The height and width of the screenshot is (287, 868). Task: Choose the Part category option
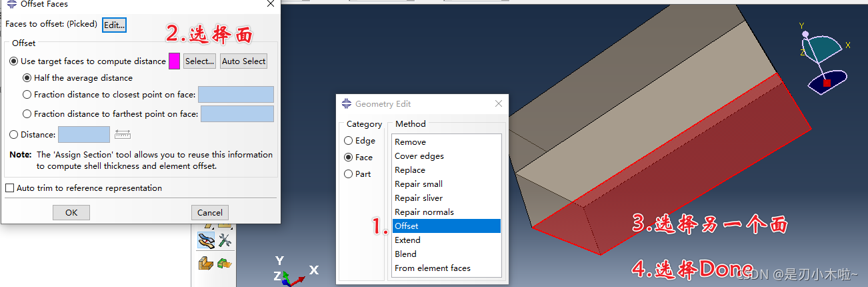click(349, 174)
